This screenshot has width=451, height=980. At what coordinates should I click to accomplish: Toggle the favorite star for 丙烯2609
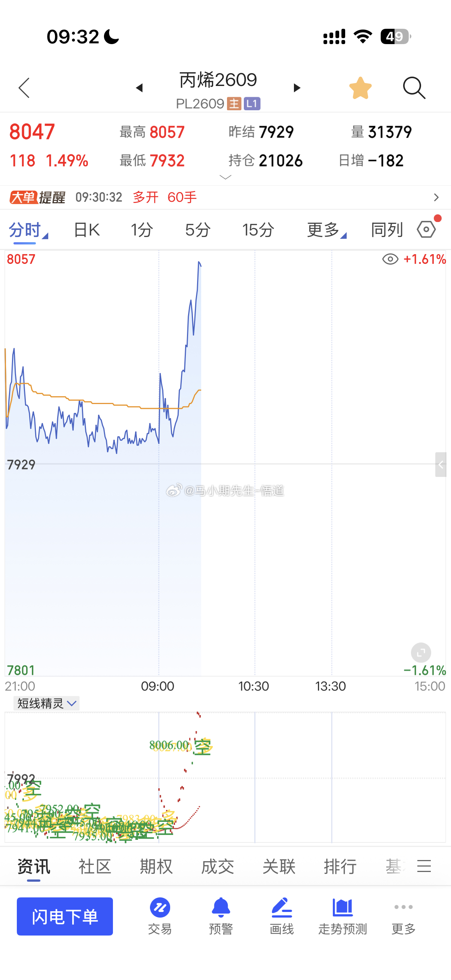click(360, 88)
